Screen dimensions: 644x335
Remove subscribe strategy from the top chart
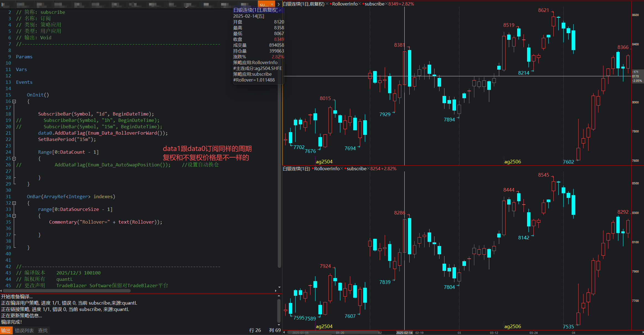(x=386, y=4)
